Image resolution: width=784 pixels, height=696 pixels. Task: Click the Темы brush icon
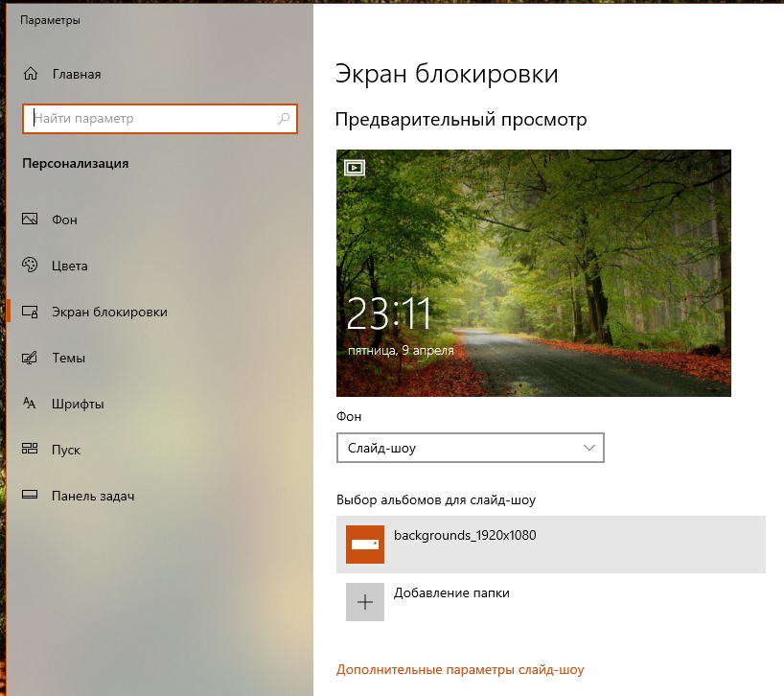tap(31, 358)
